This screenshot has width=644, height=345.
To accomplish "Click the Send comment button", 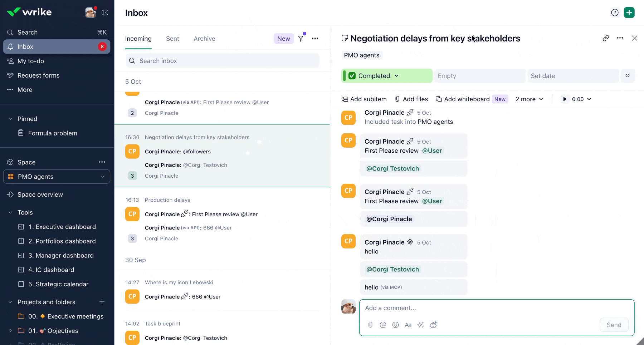I will [614, 325].
